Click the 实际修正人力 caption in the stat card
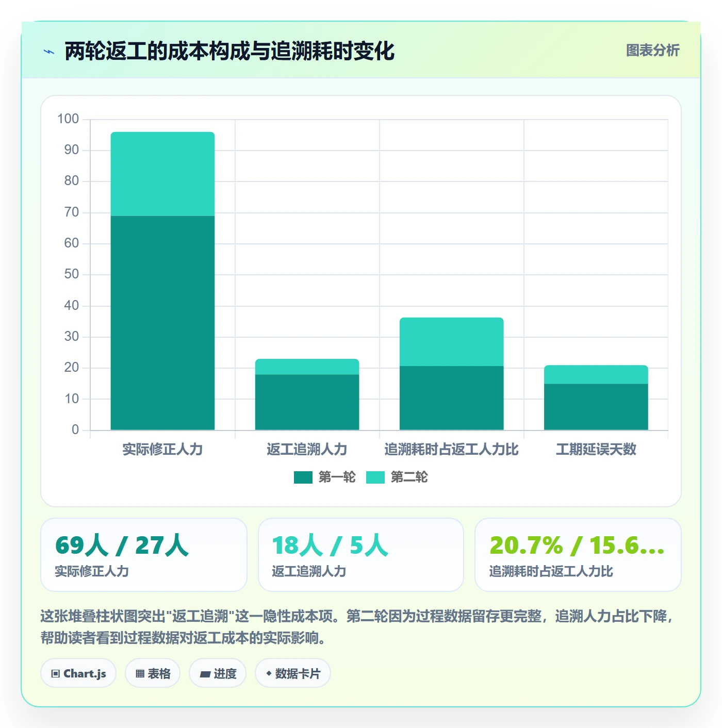The image size is (722, 728). (x=92, y=571)
